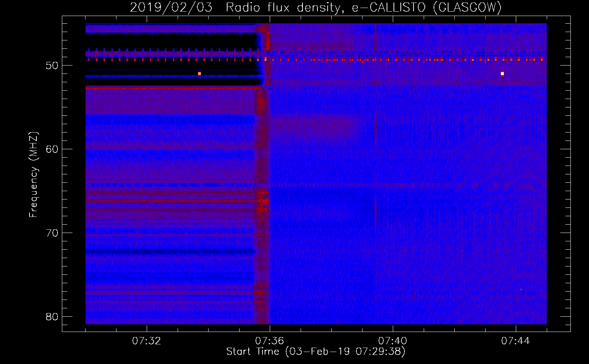Select the 07:40 time tick label
The image size is (589, 364).
[x=392, y=341]
